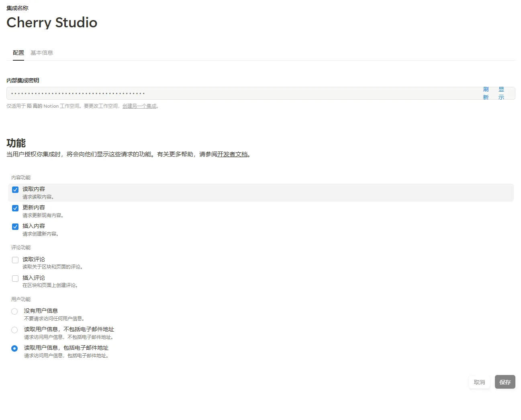The width and height of the screenshot is (521, 420).
Task: Click the 保存 button
Action: [x=505, y=382]
